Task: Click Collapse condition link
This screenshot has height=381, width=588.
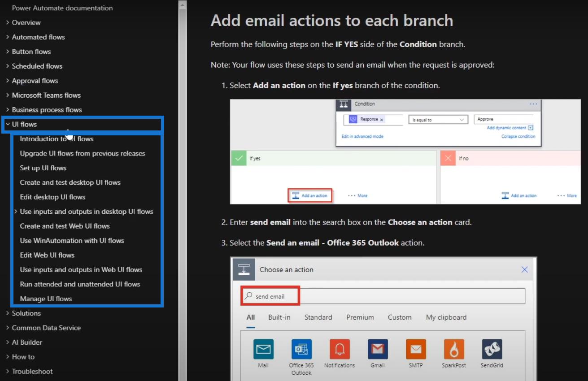Action: click(518, 136)
